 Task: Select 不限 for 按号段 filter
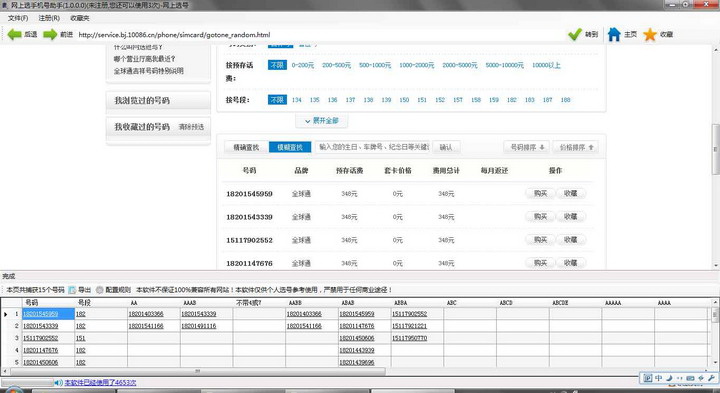point(277,100)
